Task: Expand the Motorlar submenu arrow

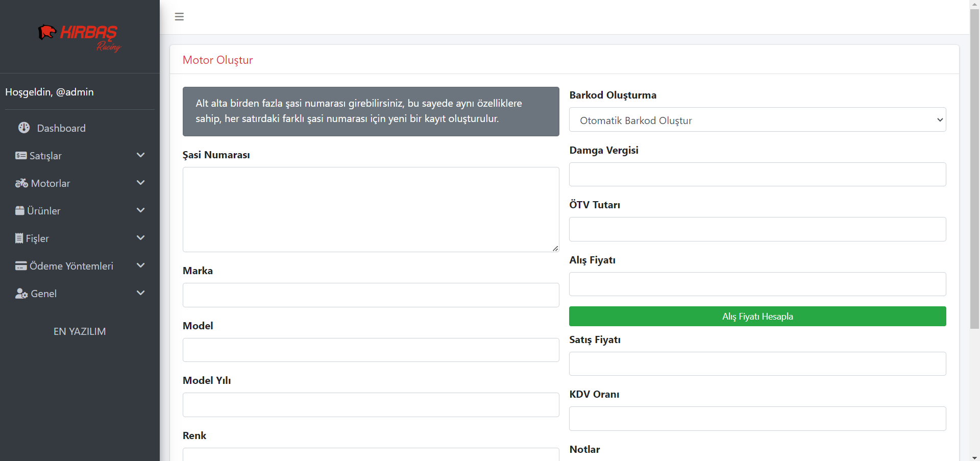Action: click(141, 183)
